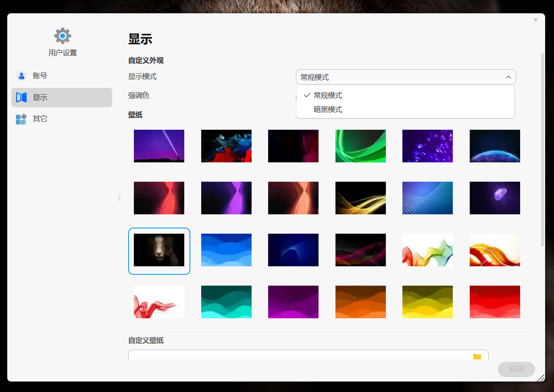This screenshot has height=392, width=554.
Task: Select the wolf face wallpaper
Action: click(x=159, y=250)
